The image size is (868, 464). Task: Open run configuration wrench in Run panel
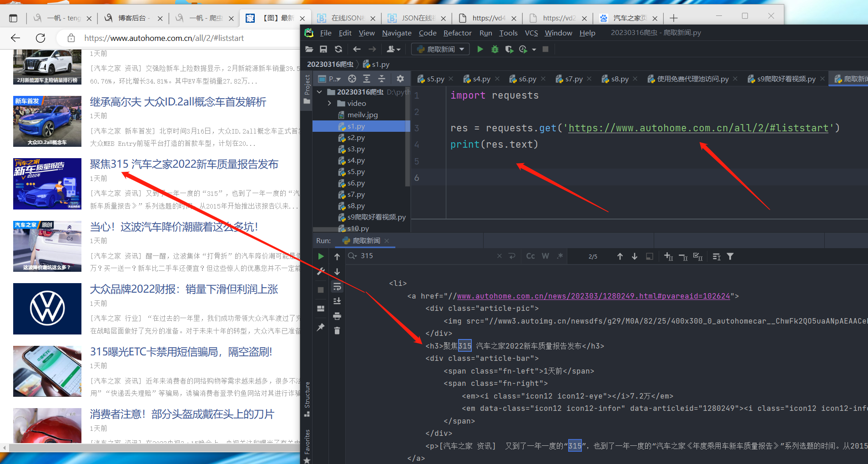coord(321,271)
